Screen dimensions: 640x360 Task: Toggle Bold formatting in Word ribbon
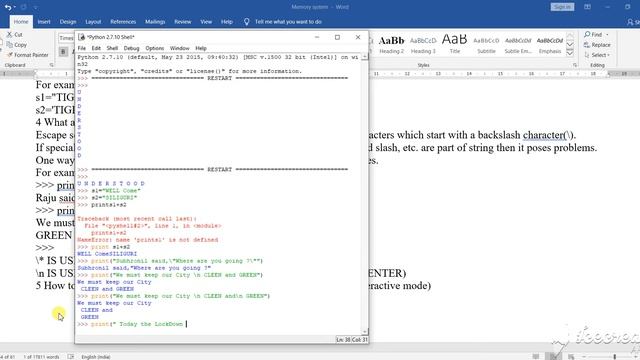[63, 51]
